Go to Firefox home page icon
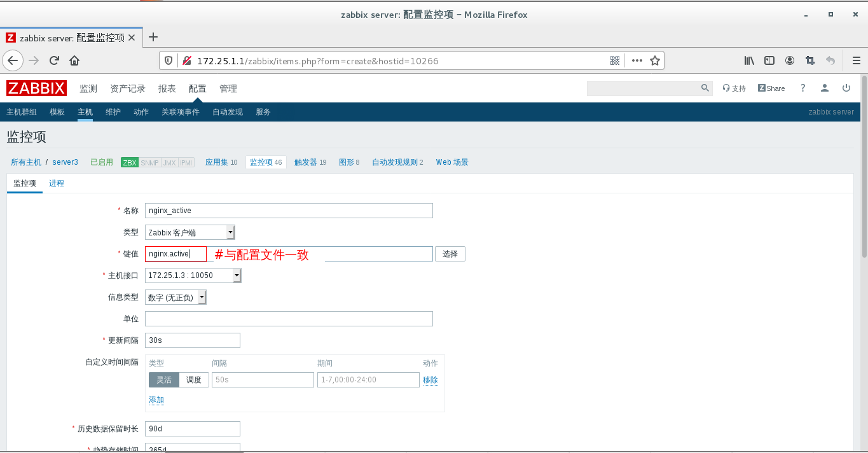Viewport: 868px width, 453px height. 74,60
